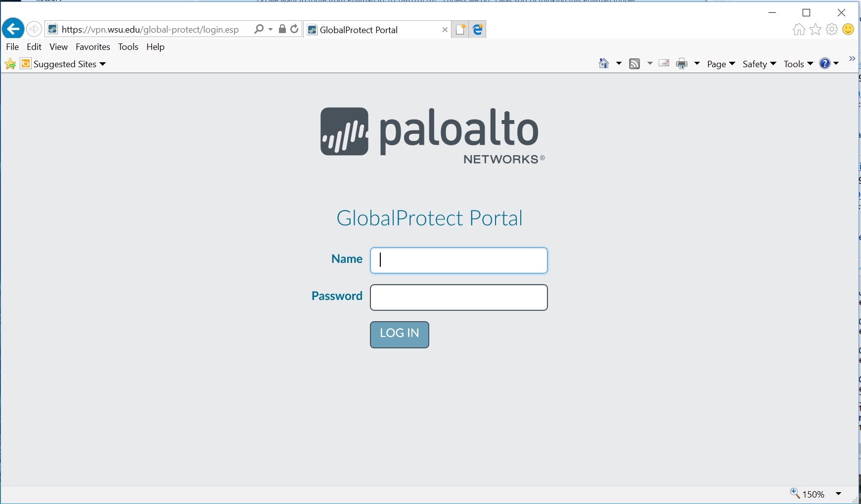
Task: Expand the zoom level dropdown arrow
Action: 839,494
